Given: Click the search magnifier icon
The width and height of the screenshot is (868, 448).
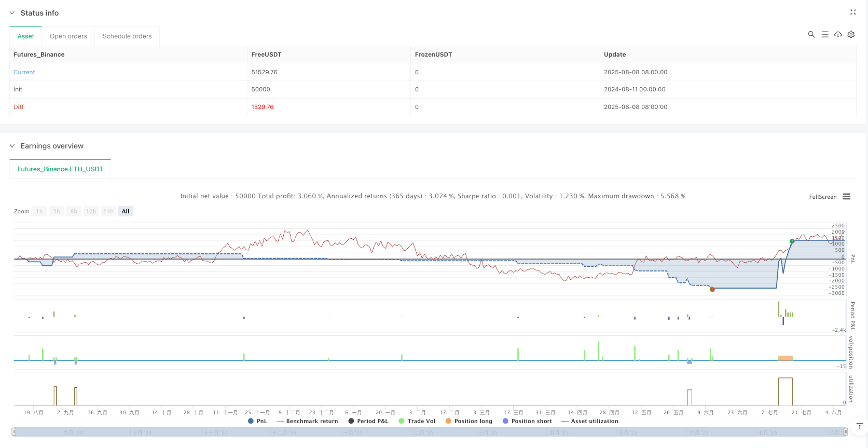Looking at the screenshot, I should click(811, 34).
